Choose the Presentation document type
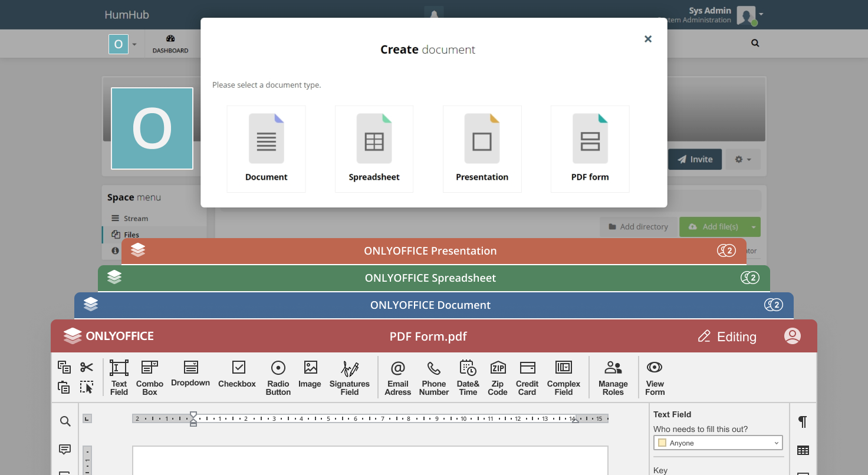The width and height of the screenshot is (868, 475). 482,149
